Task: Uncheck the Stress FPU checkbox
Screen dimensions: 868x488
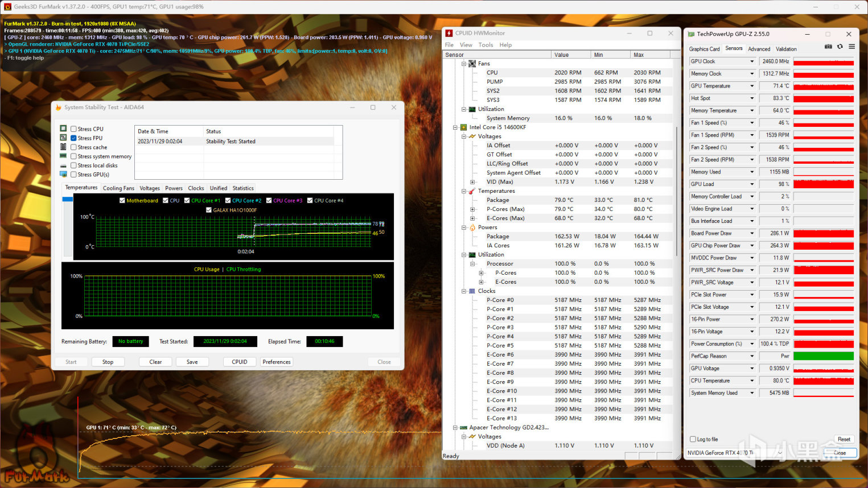Action: [x=73, y=138]
